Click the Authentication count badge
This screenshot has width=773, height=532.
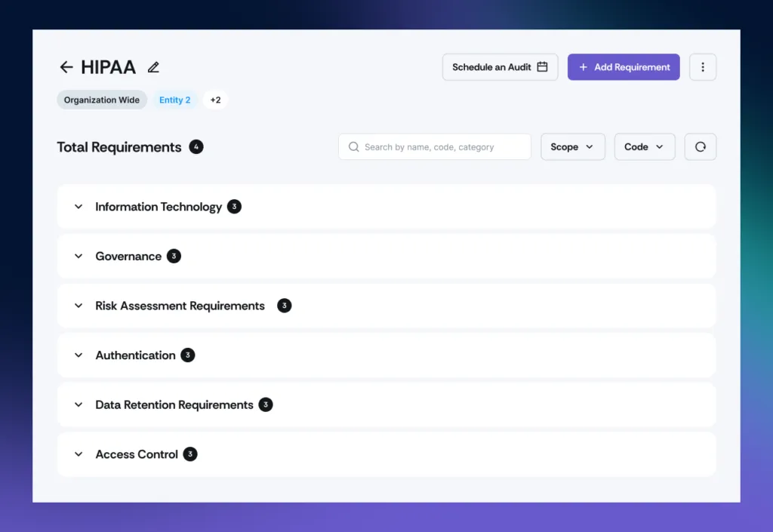[x=187, y=355]
